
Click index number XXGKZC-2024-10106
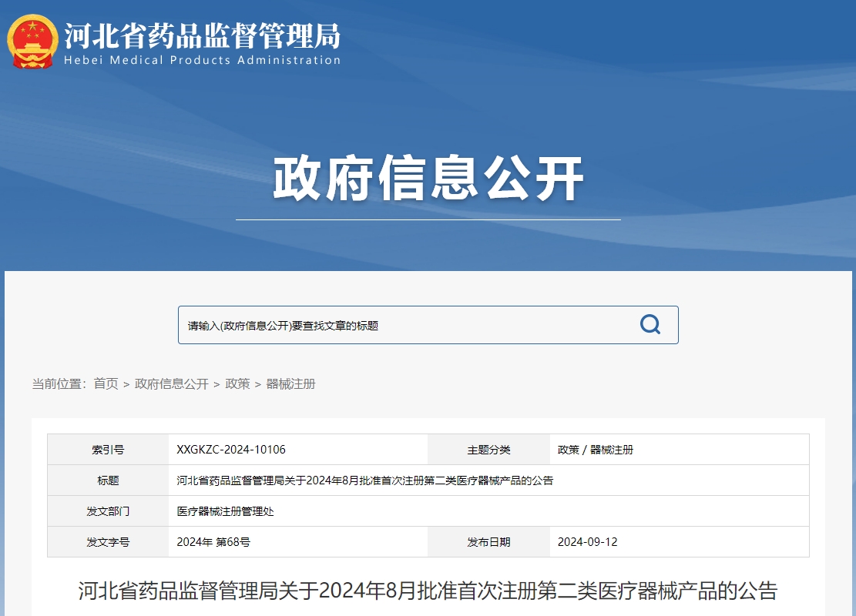tap(231, 450)
